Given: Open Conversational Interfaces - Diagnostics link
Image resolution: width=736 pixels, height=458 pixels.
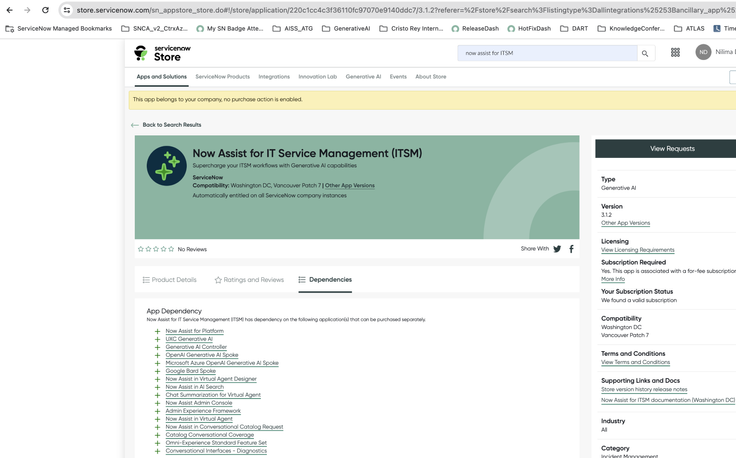Looking at the screenshot, I should [x=216, y=450].
